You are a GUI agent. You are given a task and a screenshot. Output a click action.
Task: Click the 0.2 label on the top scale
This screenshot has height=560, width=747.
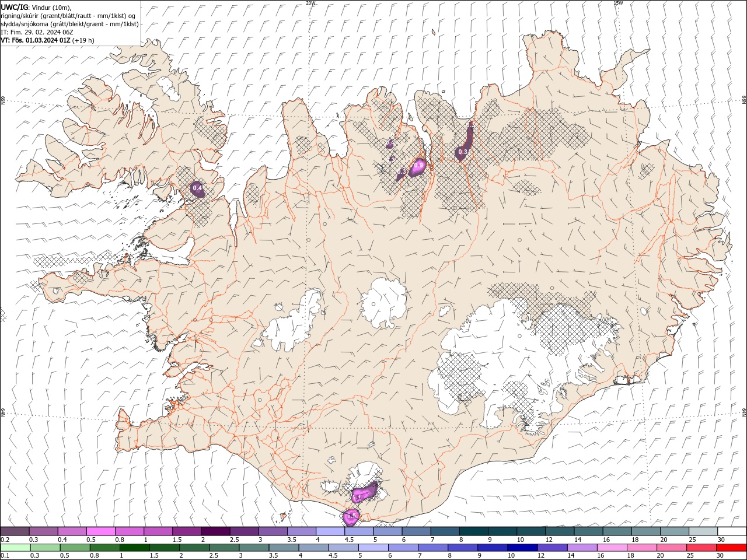click(5, 540)
